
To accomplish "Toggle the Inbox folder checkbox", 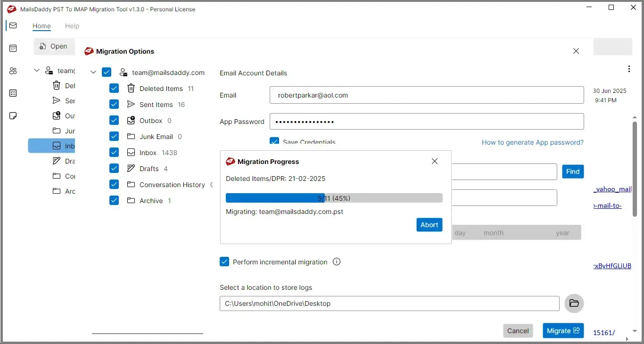I will pos(114,153).
